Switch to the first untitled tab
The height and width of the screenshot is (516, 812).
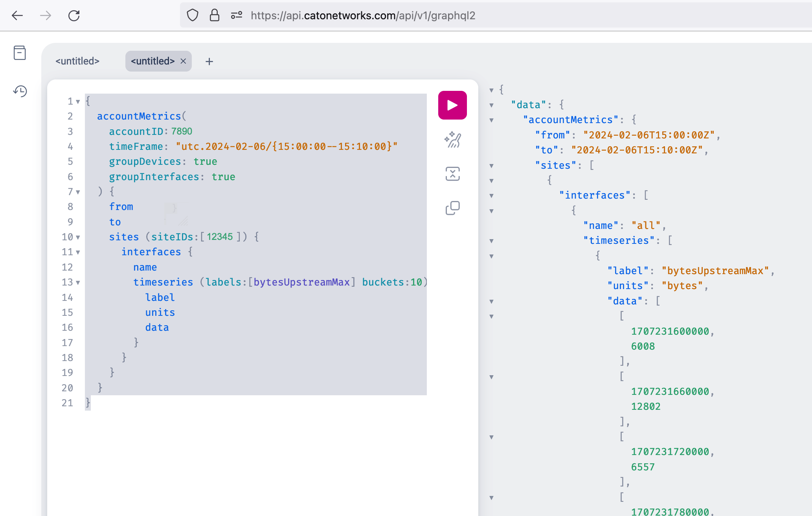coord(77,61)
